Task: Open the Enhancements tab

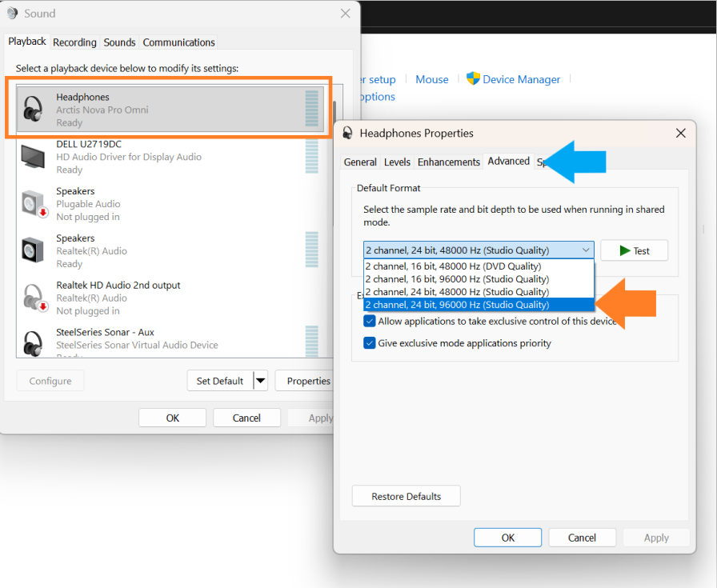Action: [449, 162]
